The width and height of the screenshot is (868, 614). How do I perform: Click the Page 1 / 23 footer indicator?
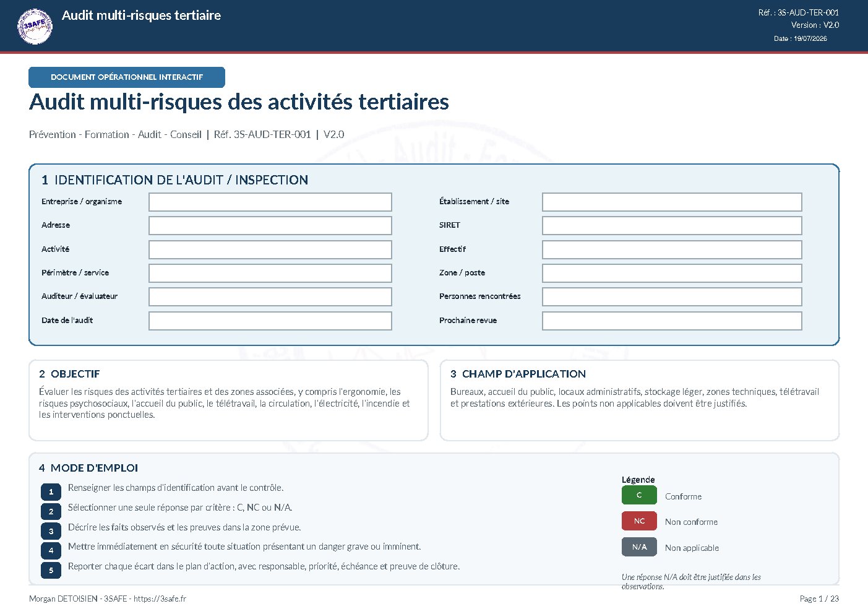(819, 599)
